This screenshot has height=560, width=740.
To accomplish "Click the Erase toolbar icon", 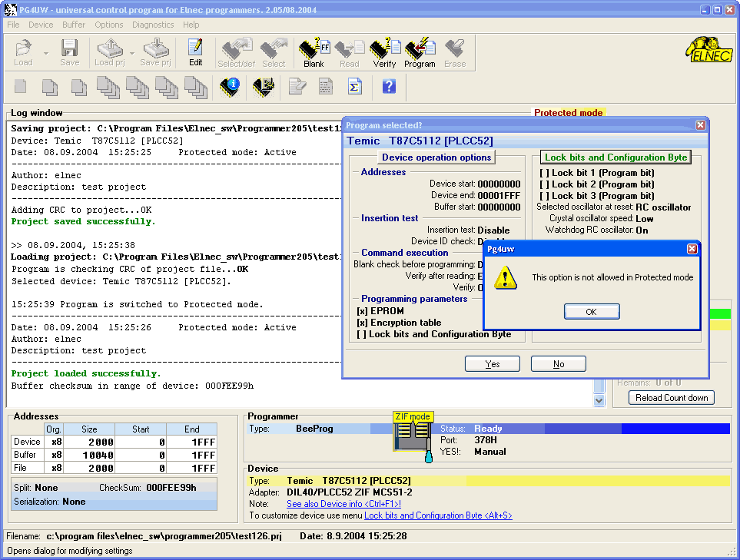I will click(x=455, y=52).
